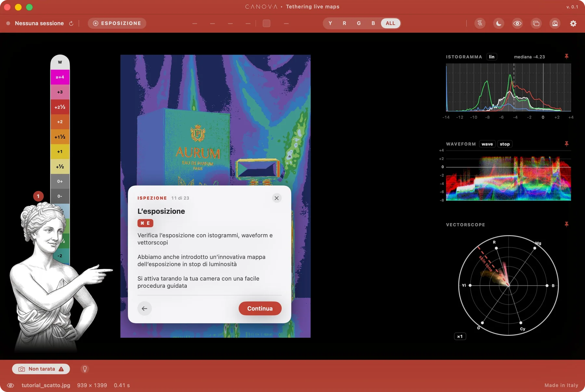Click the lightbulb hints icon
The image size is (585, 392).
coord(85,369)
